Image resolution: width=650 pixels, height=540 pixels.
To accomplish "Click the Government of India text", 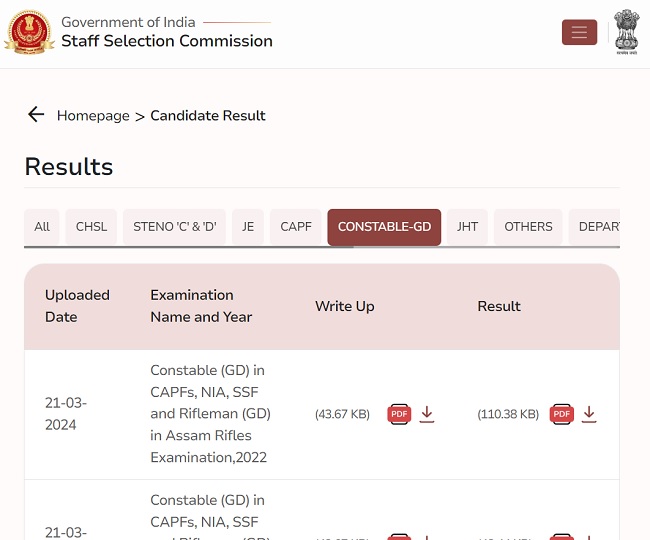I will tap(128, 22).
